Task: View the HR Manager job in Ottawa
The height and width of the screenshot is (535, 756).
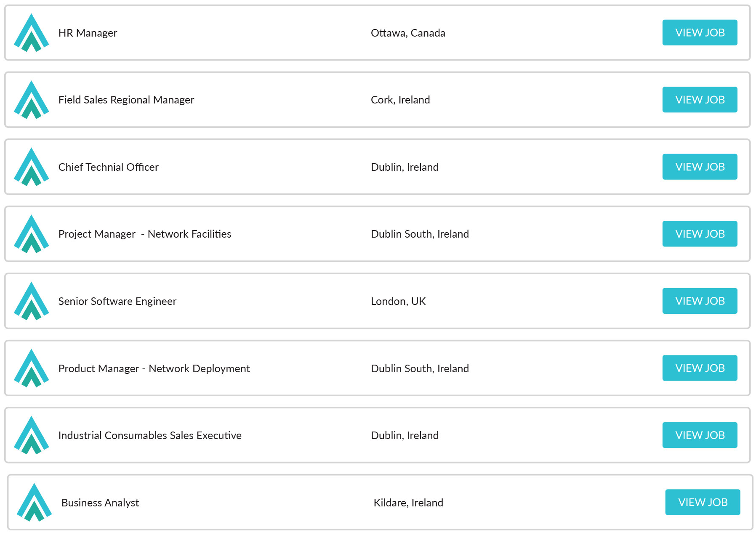Action: [x=700, y=33]
